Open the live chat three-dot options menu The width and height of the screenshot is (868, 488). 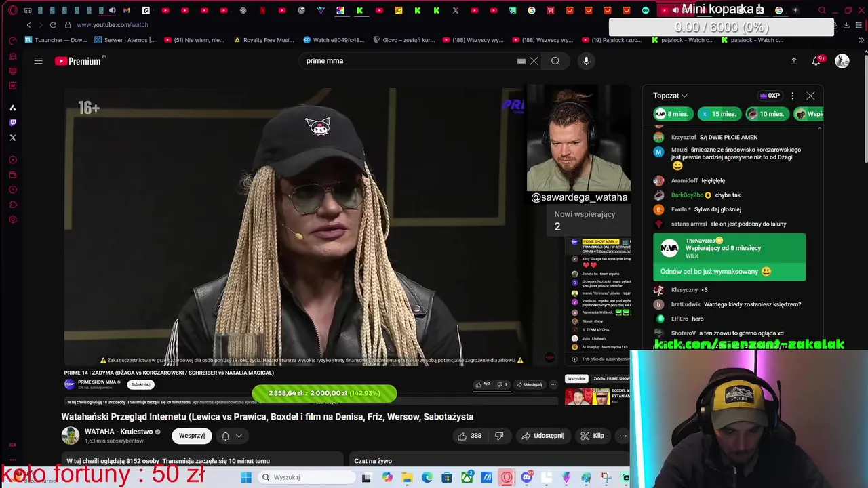tap(792, 96)
